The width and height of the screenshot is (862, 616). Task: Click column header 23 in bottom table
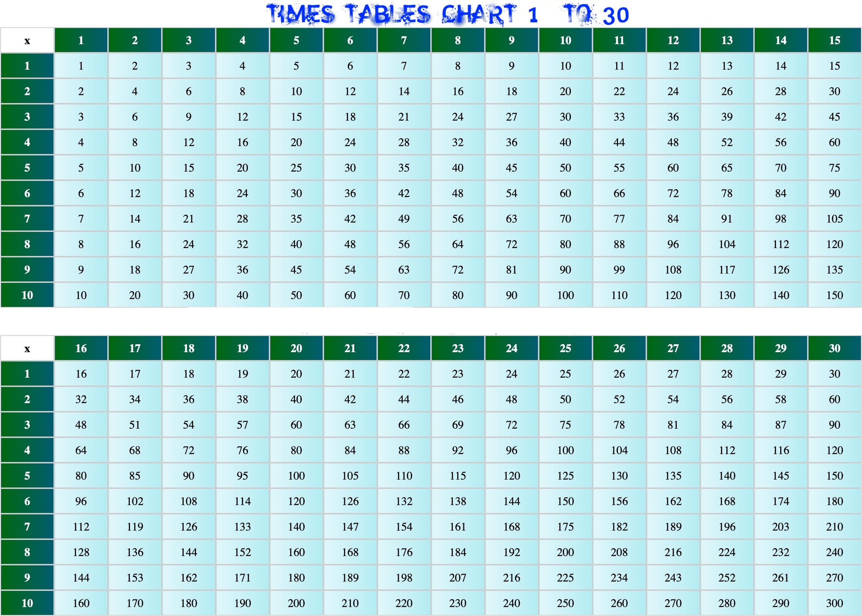[x=458, y=348]
